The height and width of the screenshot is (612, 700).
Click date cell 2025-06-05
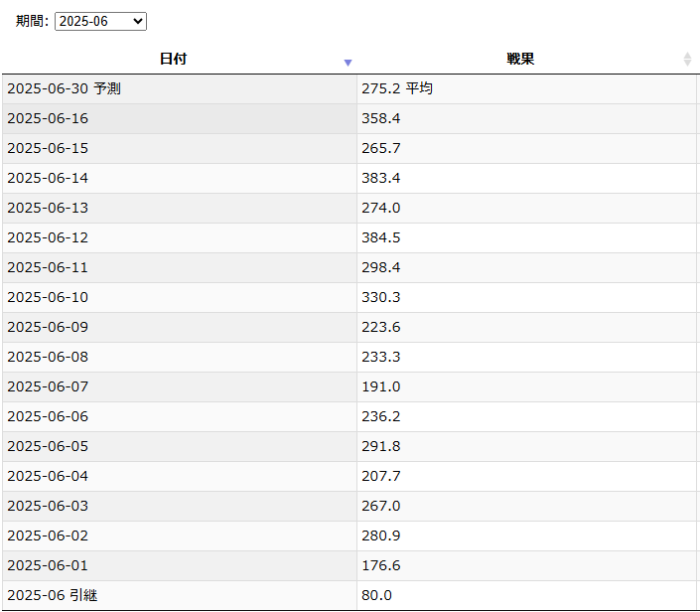click(x=180, y=447)
